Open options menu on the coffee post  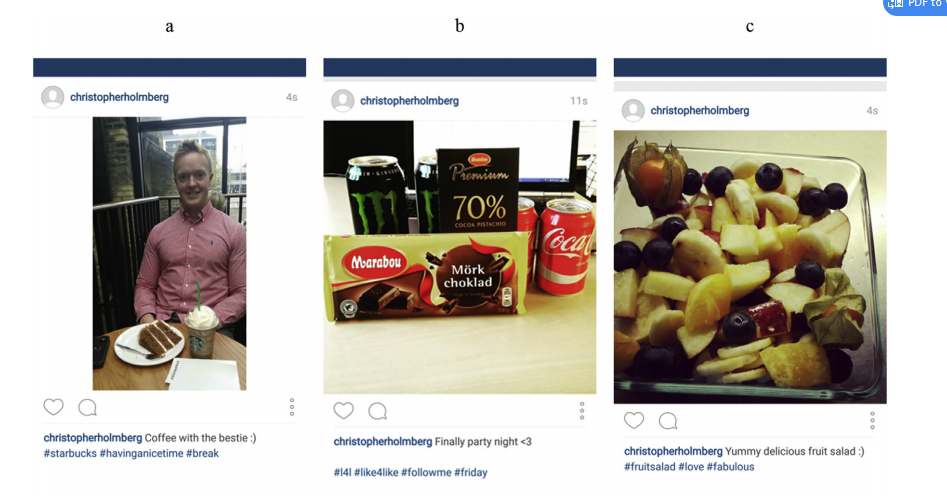[292, 407]
